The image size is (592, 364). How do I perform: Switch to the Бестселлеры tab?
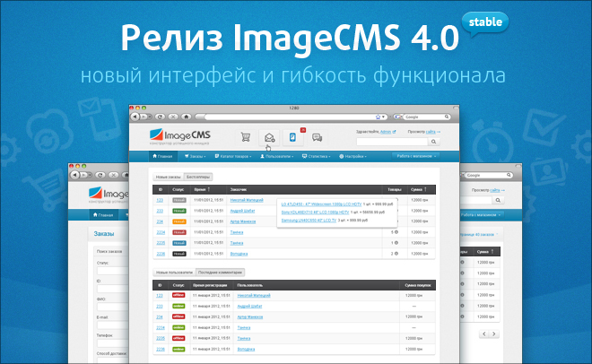[198, 177]
